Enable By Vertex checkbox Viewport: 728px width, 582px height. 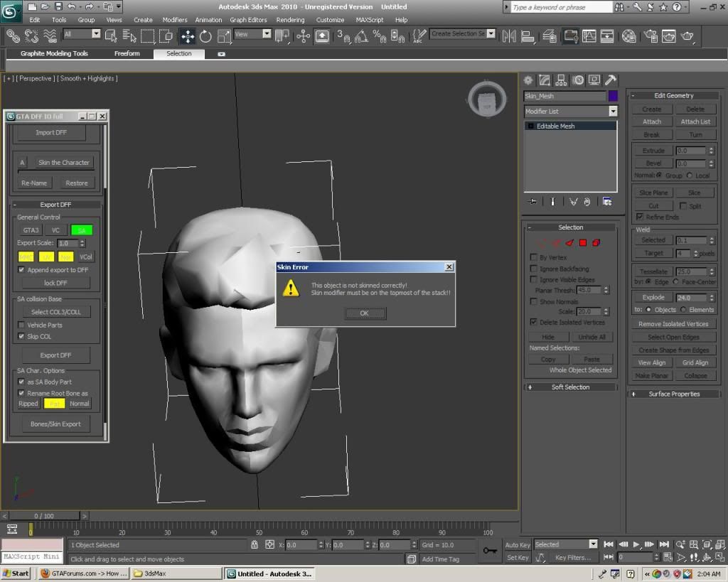(533, 257)
